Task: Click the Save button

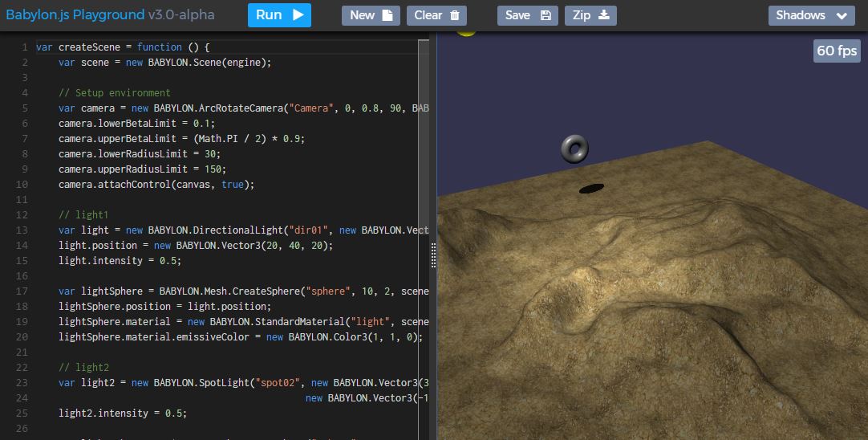Action: point(528,15)
